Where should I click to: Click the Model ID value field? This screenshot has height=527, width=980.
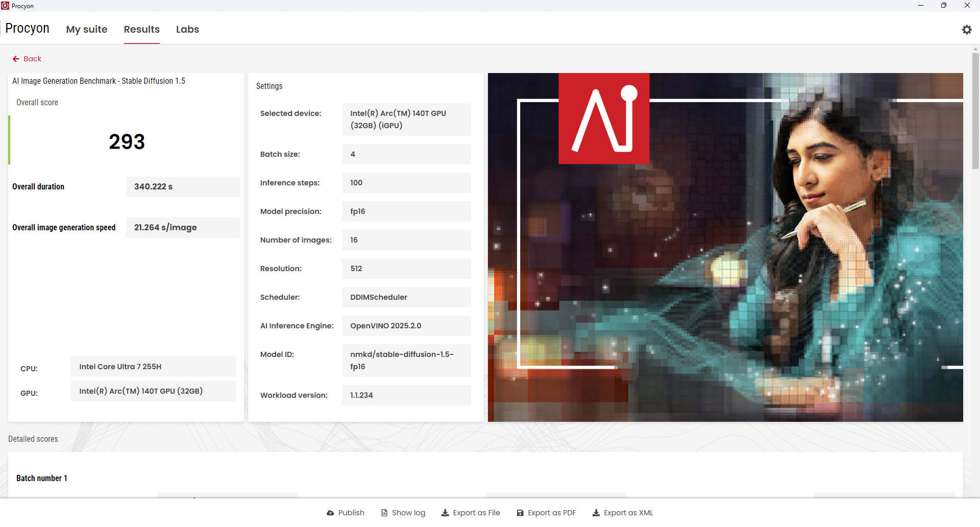406,361
